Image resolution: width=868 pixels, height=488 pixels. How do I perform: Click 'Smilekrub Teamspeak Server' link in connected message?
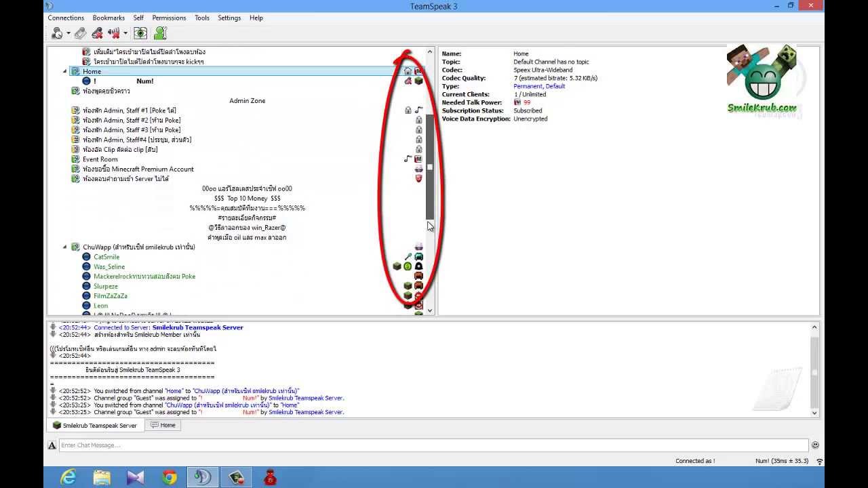pos(197,327)
